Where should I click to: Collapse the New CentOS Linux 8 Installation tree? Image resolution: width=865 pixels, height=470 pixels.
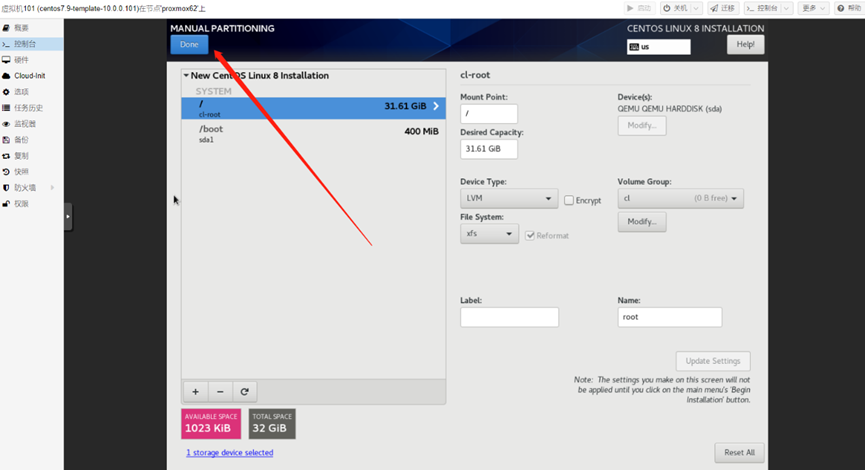click(186, 76)
